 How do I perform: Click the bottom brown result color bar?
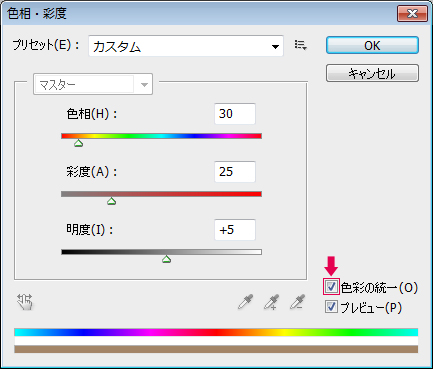click(x=216, y=349)
